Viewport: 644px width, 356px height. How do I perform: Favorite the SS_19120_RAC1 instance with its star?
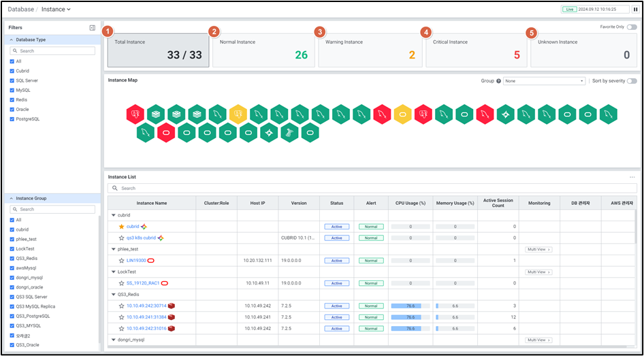[121, 283]
